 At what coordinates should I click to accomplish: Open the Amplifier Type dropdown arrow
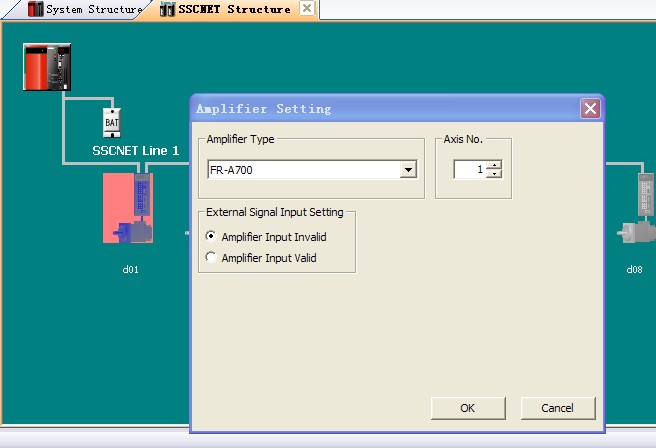[407, 170]
